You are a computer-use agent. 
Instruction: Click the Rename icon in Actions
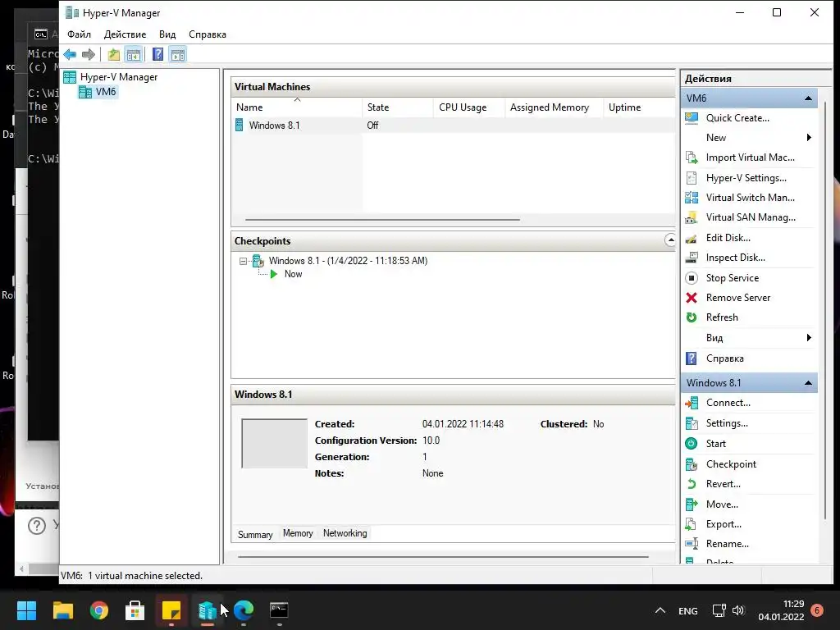coord(692,544)
